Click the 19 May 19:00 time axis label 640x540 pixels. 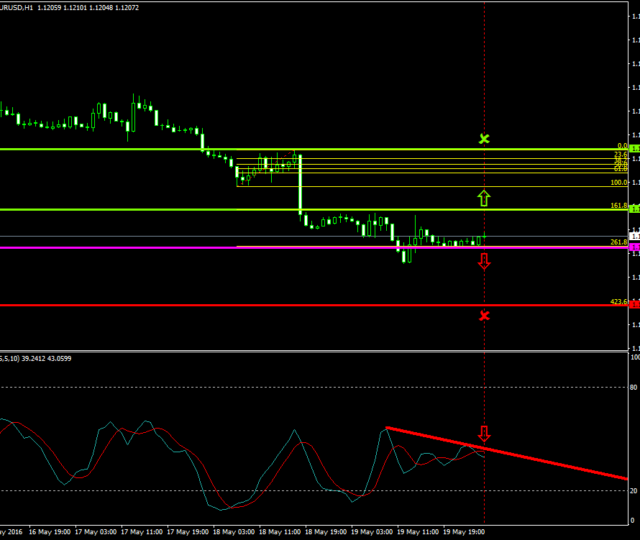point(465,532)
